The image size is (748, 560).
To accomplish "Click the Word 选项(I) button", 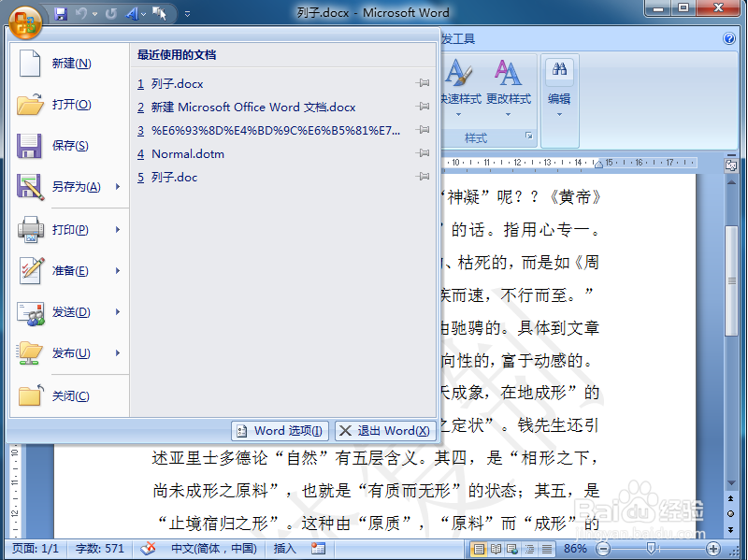I will [280, 431].
